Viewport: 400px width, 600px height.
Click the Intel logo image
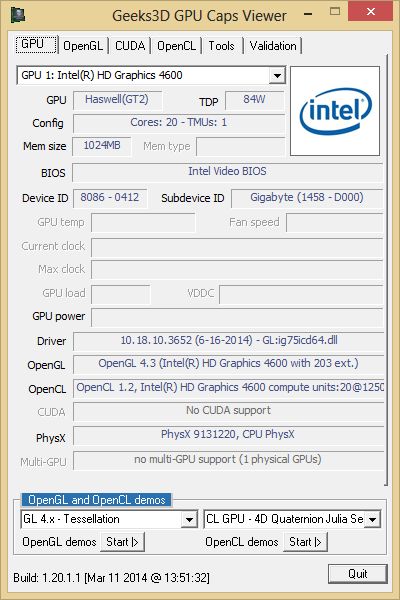point(335,111)
